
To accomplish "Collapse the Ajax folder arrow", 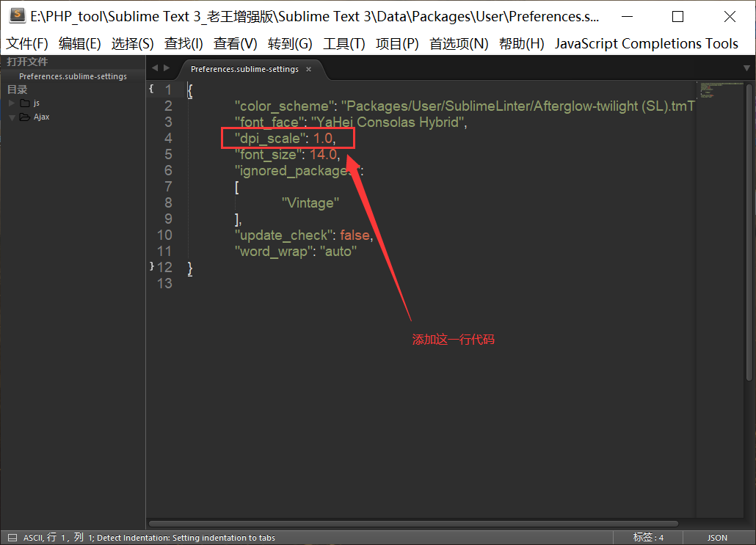I will click(12, 117).
